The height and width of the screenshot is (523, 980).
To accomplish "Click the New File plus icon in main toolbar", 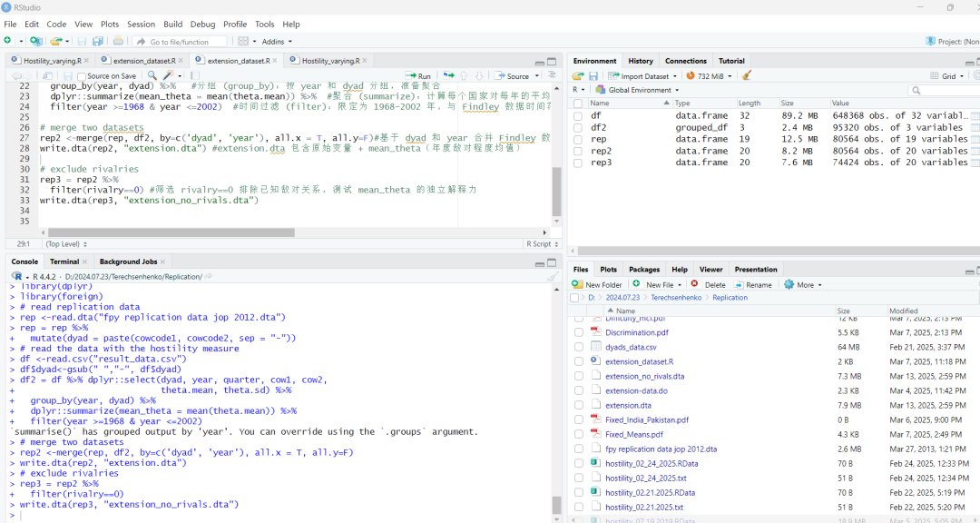I will [x=7, y=41].
